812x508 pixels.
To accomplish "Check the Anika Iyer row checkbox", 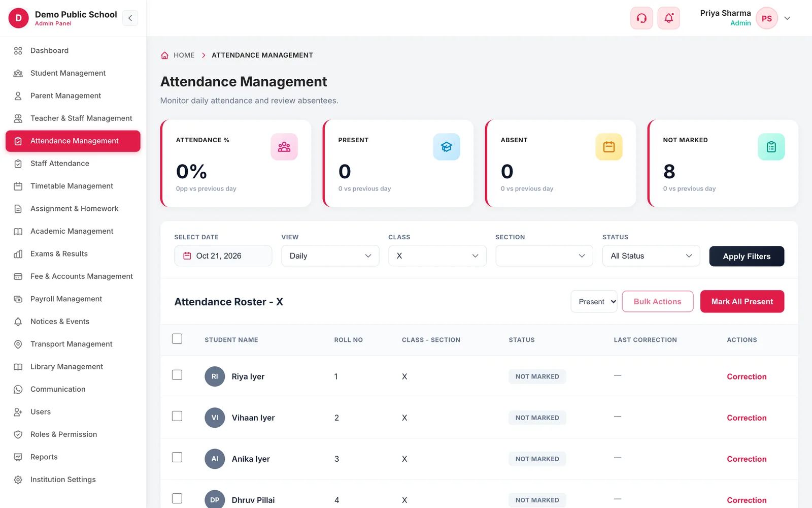I will [x=177, y=457].
